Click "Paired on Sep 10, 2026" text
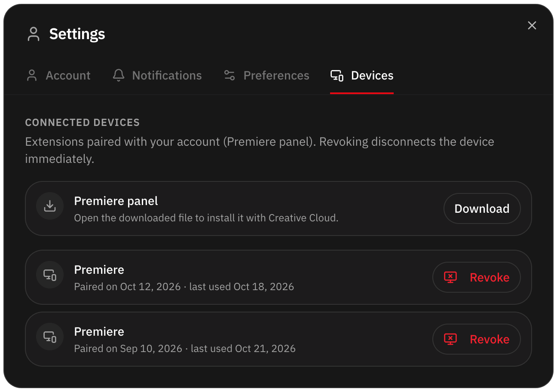This screenshot has width=557, height=392. pyautogui.click(x=128, y=349)
